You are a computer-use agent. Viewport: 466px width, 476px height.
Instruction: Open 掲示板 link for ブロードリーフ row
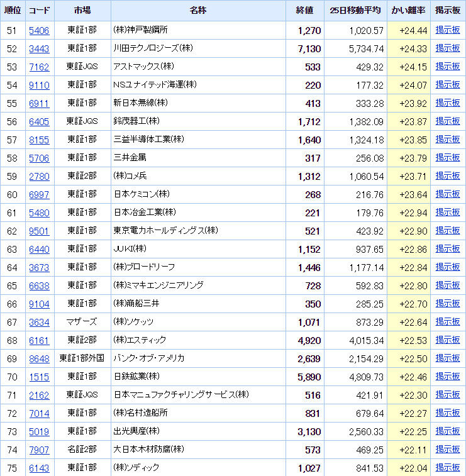(448, 267)
